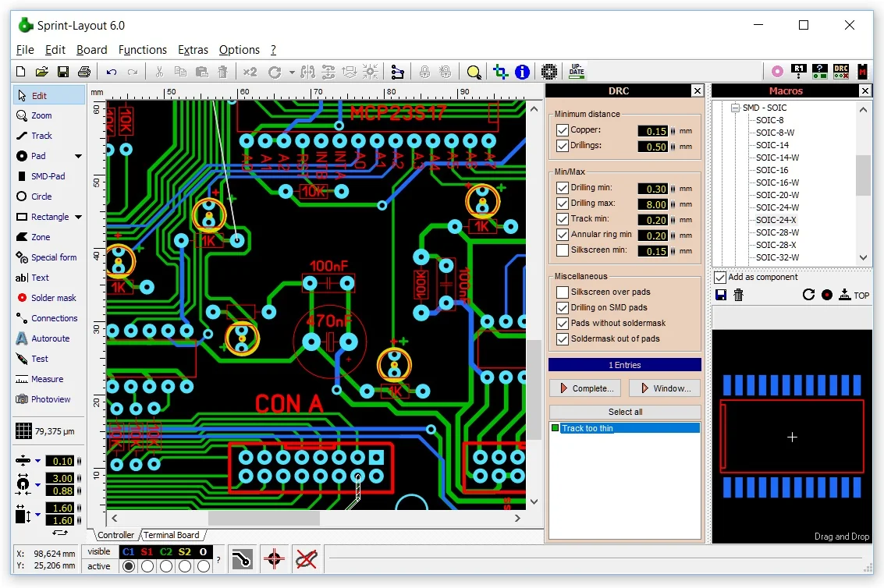The height and width of the screenshot is (588, 884).
Task: Run DRC with the Complete button
Action: click(x=584, y=388)
